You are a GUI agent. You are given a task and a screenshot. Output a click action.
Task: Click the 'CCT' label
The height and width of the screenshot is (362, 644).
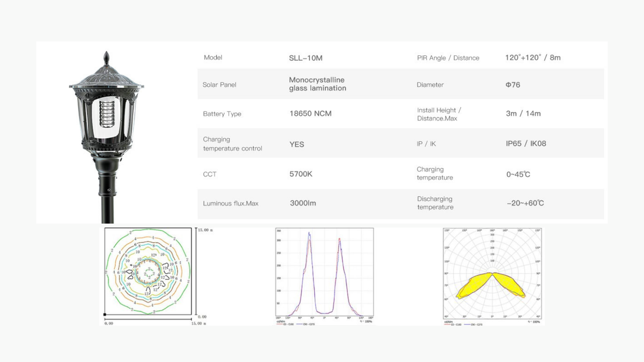pos(210,174)
